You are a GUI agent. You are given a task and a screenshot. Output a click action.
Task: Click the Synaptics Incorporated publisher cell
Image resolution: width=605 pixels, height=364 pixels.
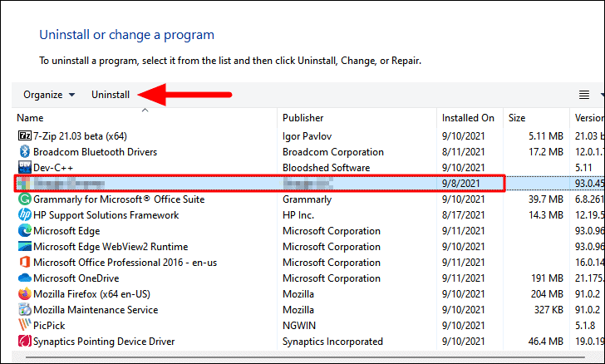(x=332, y=342)
